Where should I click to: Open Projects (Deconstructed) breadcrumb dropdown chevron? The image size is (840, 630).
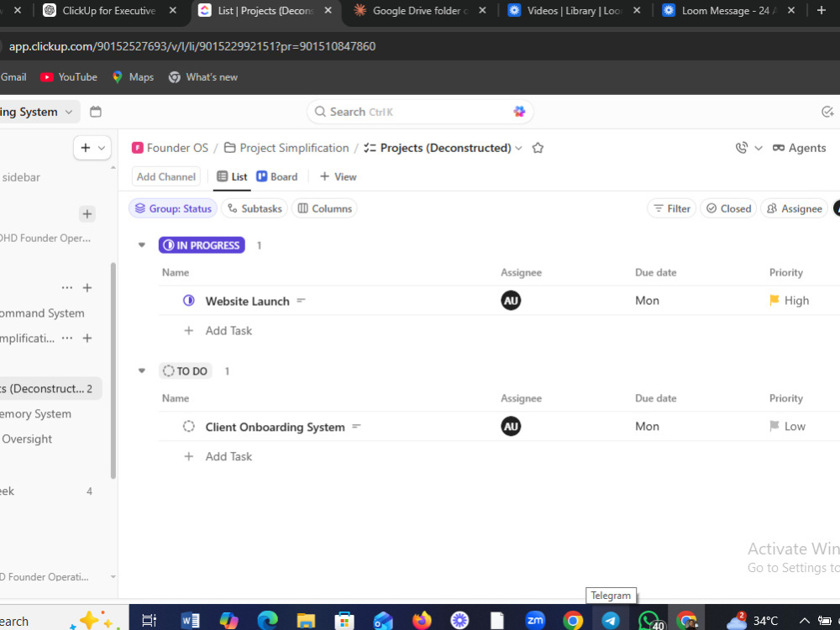pyautogui.click(x=518, y=149)
